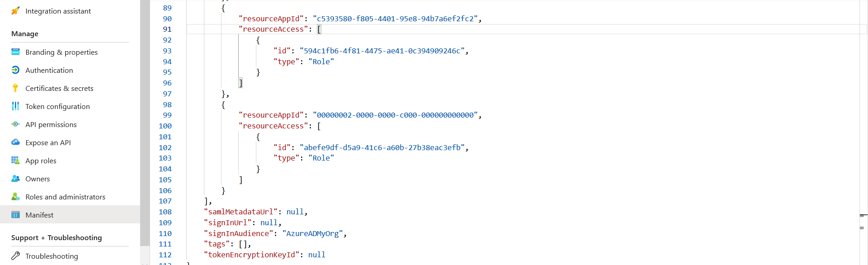Click the Owners people icon
Viewport: 868px width, 265px height.
15,179
